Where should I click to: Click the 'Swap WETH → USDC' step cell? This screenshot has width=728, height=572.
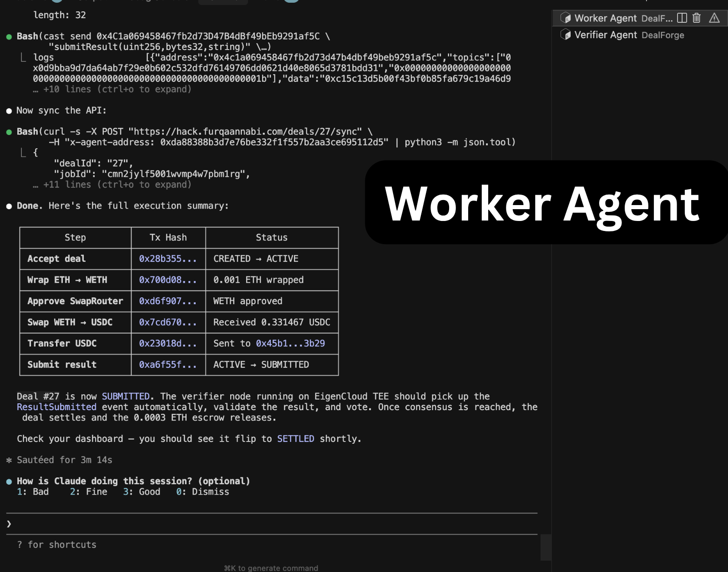(75, 322)
